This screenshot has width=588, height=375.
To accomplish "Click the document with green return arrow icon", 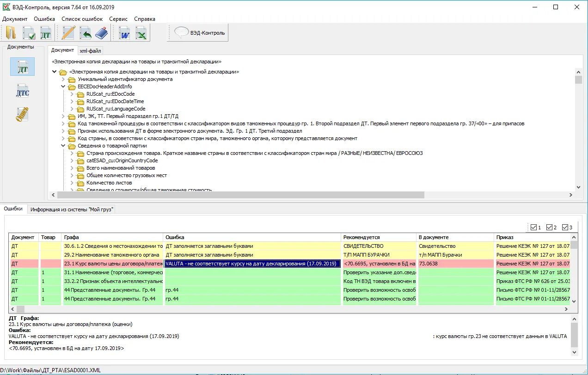I will [x=86, y=33].
